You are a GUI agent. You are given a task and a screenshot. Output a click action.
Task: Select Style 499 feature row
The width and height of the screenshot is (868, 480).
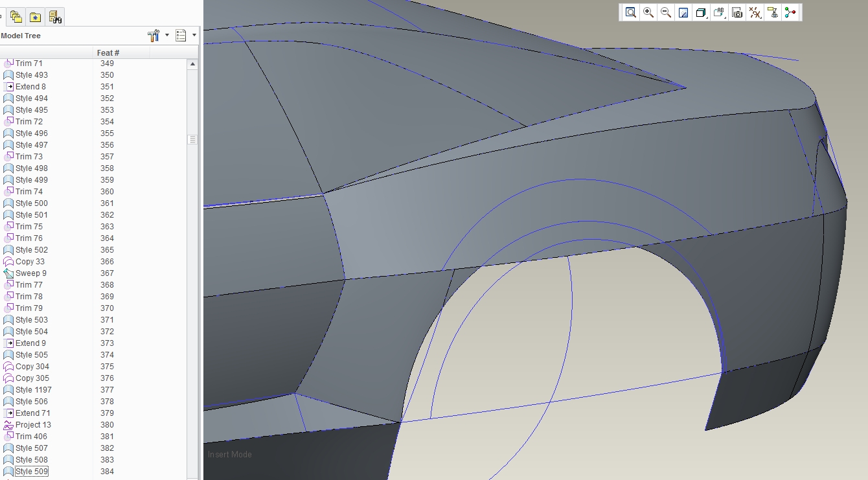click(x=32, y=180)
